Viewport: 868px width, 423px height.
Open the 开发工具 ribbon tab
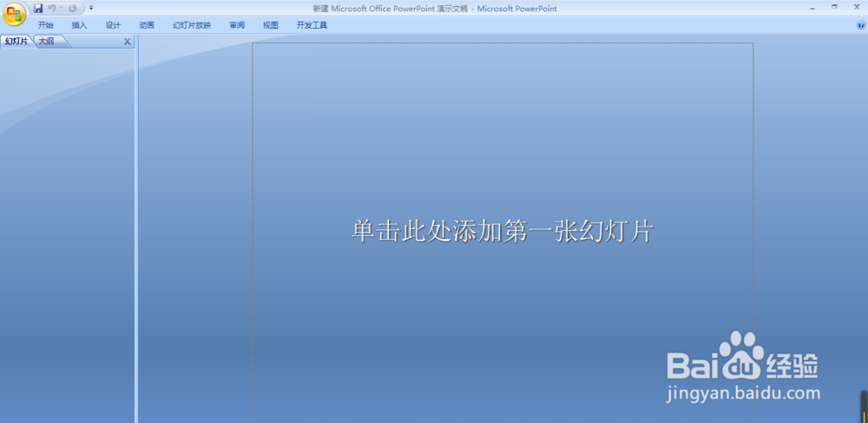pyautogui.click(x=312, y=25)
